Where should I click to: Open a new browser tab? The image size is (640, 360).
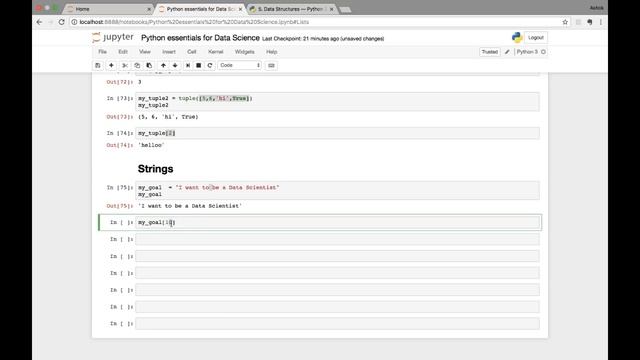(345, 9)
